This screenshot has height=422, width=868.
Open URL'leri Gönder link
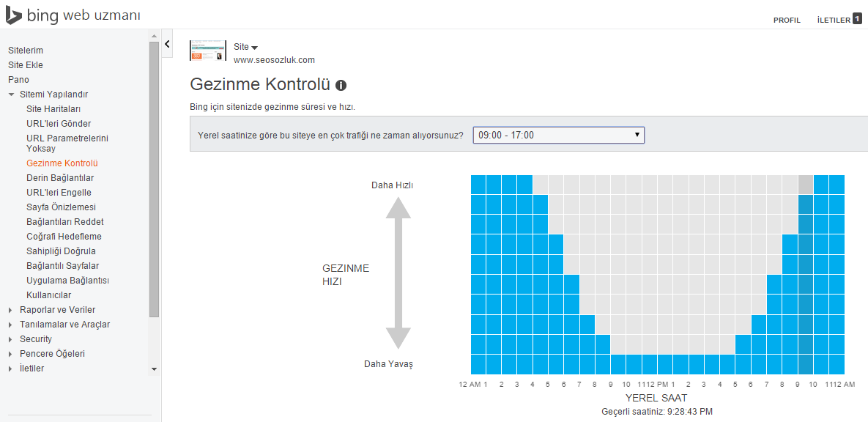[59, 124]
